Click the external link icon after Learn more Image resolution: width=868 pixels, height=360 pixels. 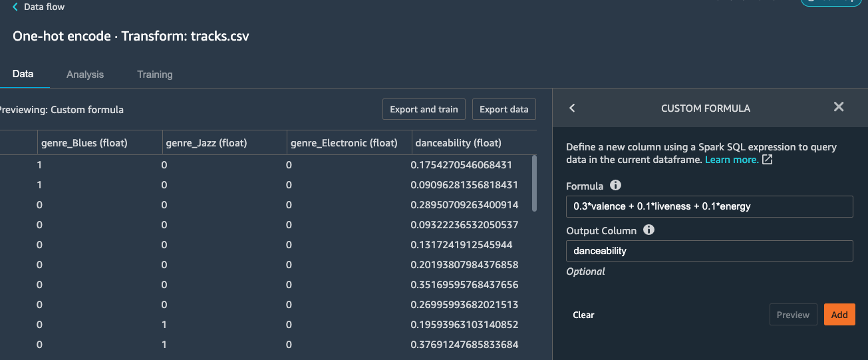[x=767, y=160]
